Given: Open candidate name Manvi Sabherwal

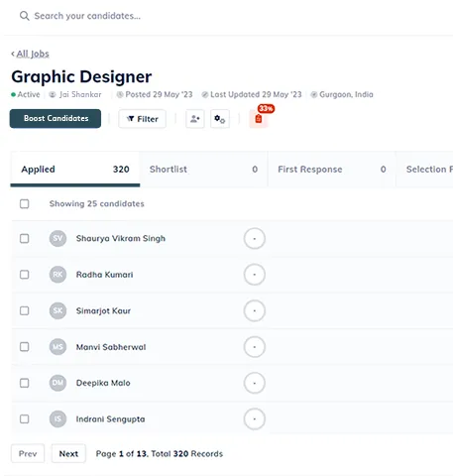Looking at the screenshot, I should (x=111, y=347).
